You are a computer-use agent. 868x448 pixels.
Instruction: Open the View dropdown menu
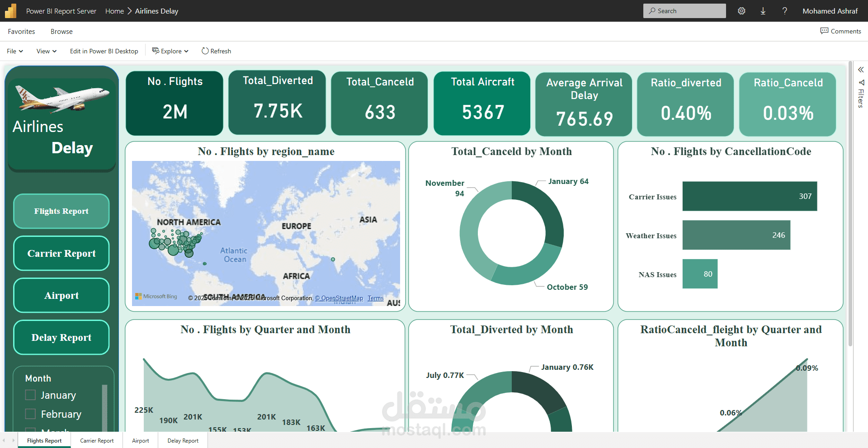pos(47,51)
